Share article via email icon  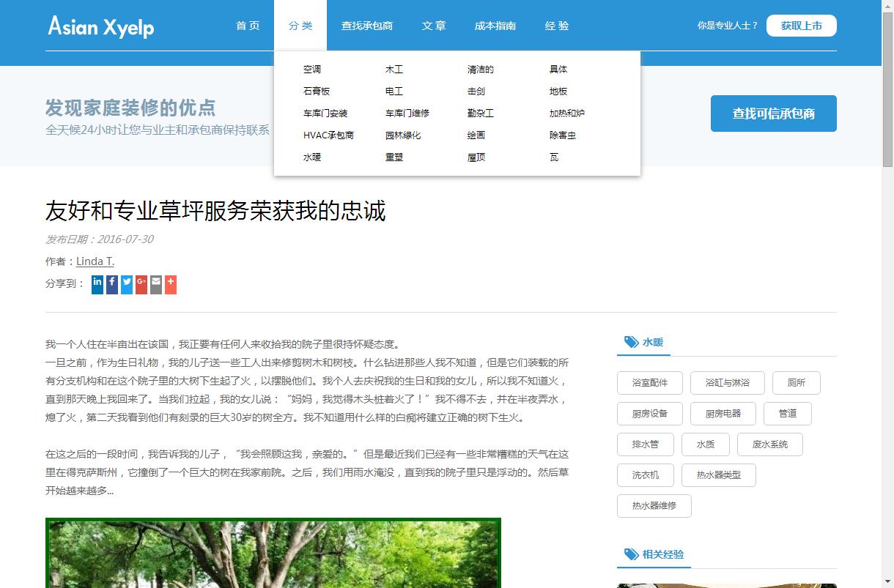[156, 284]
